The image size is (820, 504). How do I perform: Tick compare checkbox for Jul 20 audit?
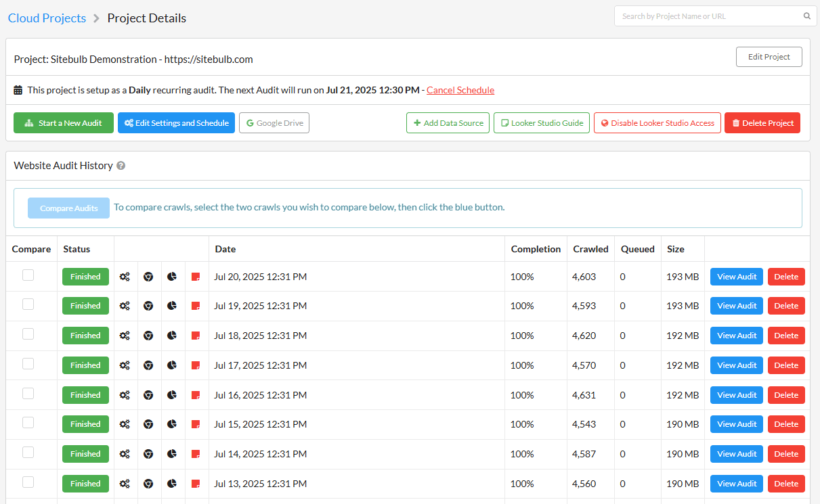pyautogui.click(x=28, y=275)
